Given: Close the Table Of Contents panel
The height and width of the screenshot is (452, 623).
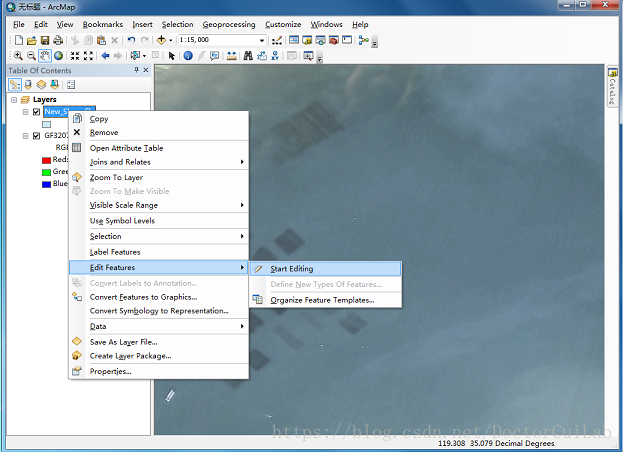Looking at the screenshot, I should pyautogui.click(x=146, y=70).
